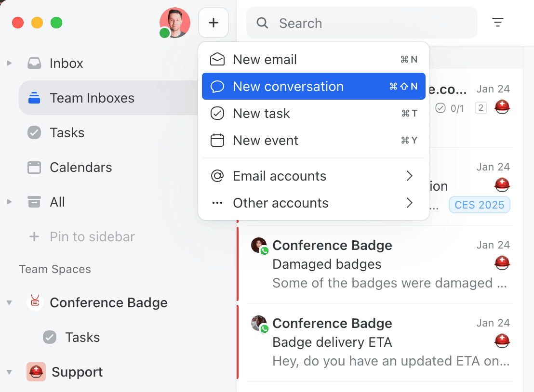
Task: Click the New event calendar icon
Action: click(x=217, y=140)
